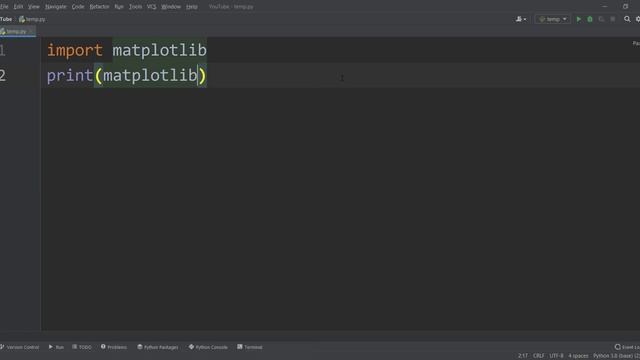Image resolution: width=640 pixels, height=360 pixels.
Task: Start debugging with the green bug icon
Action: [x=590, y=19]
